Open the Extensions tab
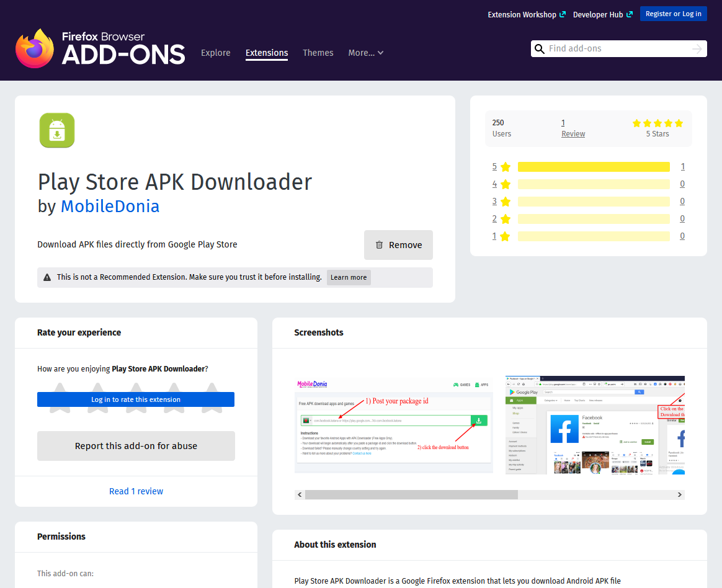This screenshot has width=722, height=588. (267, 53)
